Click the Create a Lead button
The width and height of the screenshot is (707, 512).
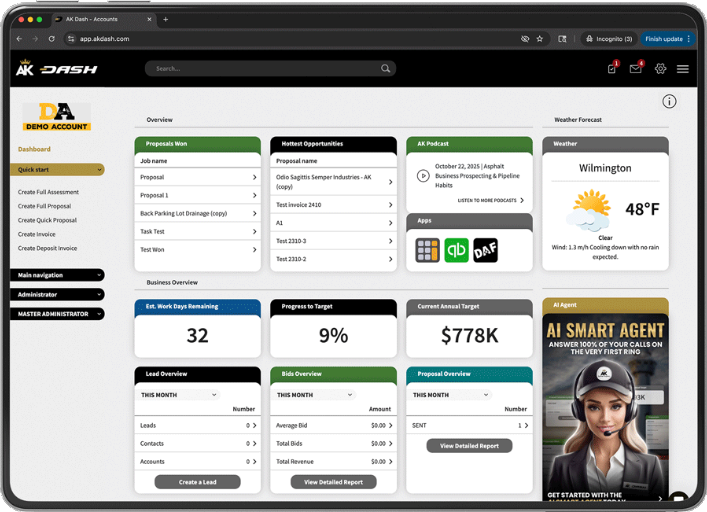tap(197, 482)
